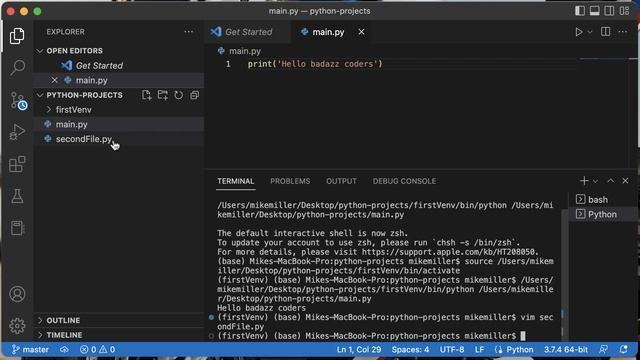Open the Search view in activity bar
Image resolution: width=640 pixels, height=360 pixels.
(17, 67)
